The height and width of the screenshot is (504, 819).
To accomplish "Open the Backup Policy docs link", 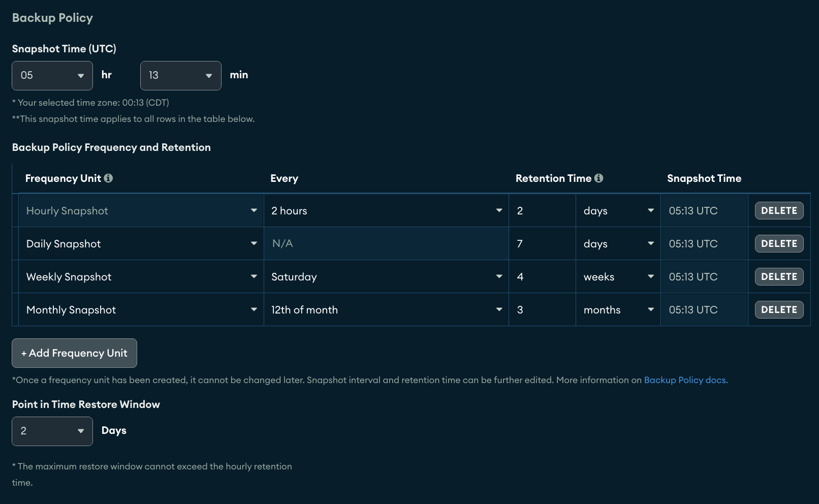I will click(x=685, y=380).
